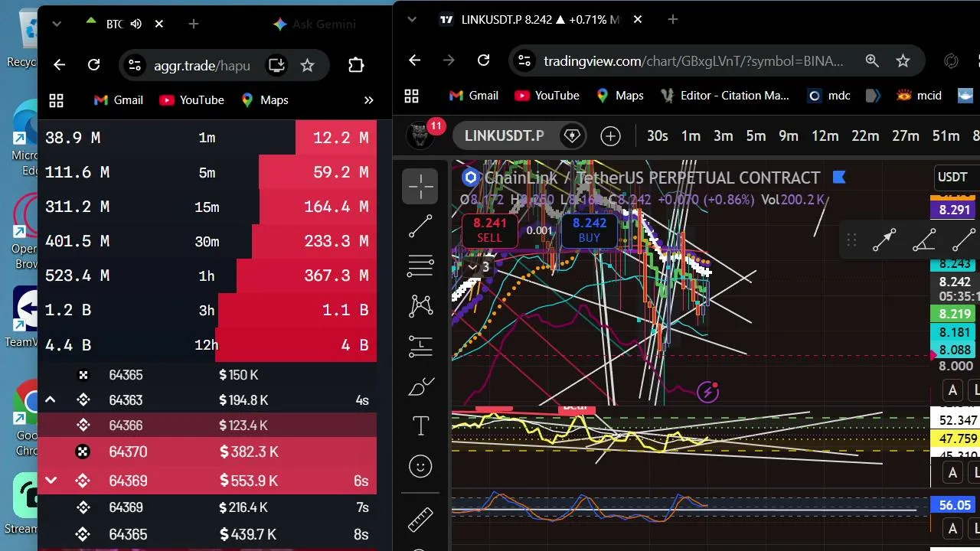The width and height of the screenshot is (980, 551).
Task: Click the lightning bolt alert marker on chart
Action: 708,392
